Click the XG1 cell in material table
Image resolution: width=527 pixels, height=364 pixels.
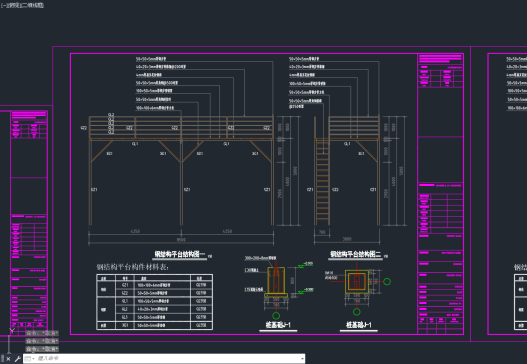point(125,325)
